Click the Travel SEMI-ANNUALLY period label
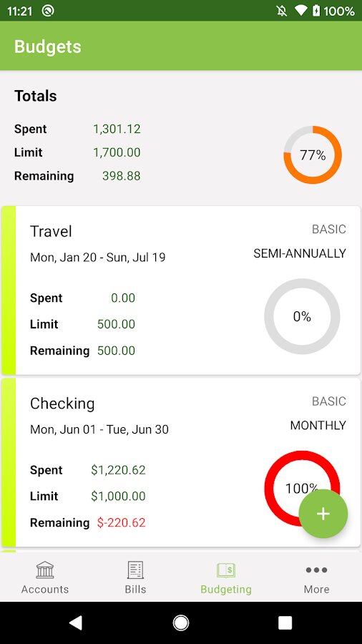Image resolution: width=362 pixels, height=644 pixels. [x=300, y=253]
